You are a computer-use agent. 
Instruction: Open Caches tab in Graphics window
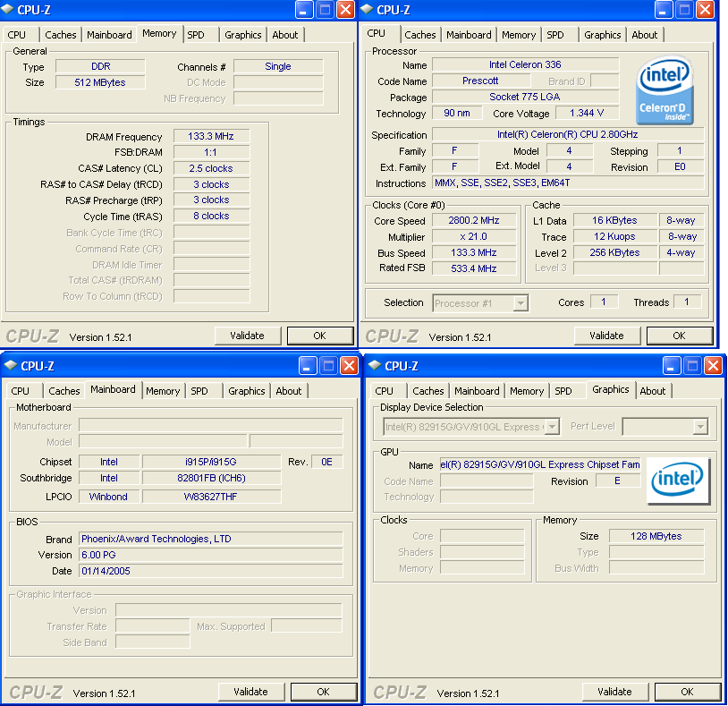(428, 391)
